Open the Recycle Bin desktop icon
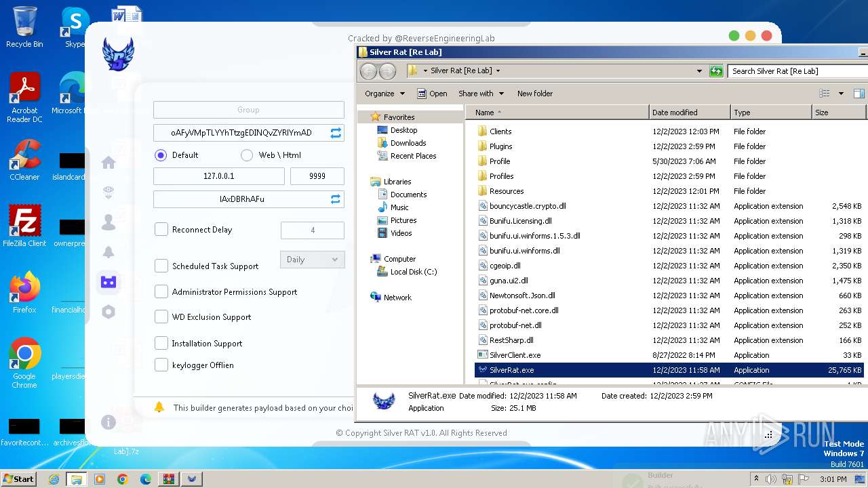 pyautogui.click(x=24, y=27)
